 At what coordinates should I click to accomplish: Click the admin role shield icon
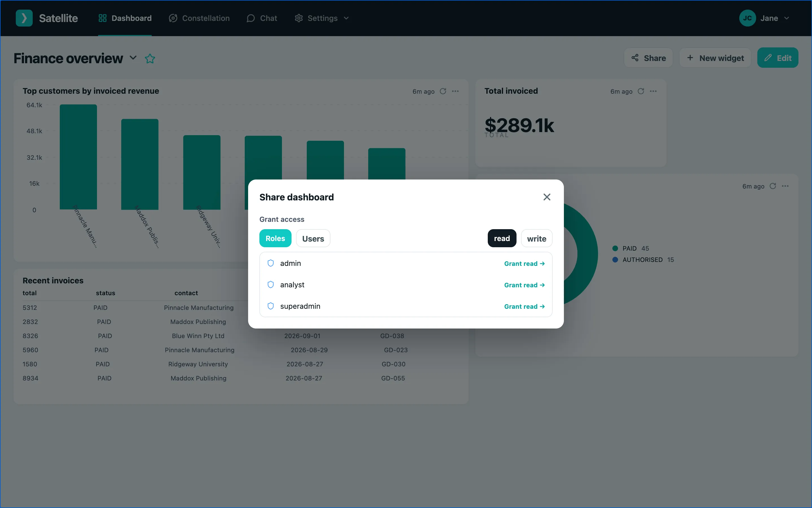pyautogui.click(x=270, y=263)
